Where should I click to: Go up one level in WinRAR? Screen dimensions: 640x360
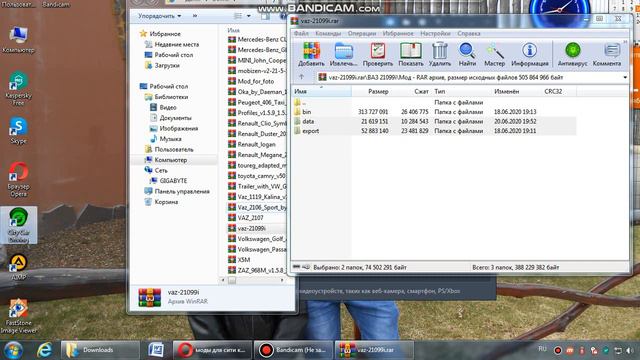point(301,77)
